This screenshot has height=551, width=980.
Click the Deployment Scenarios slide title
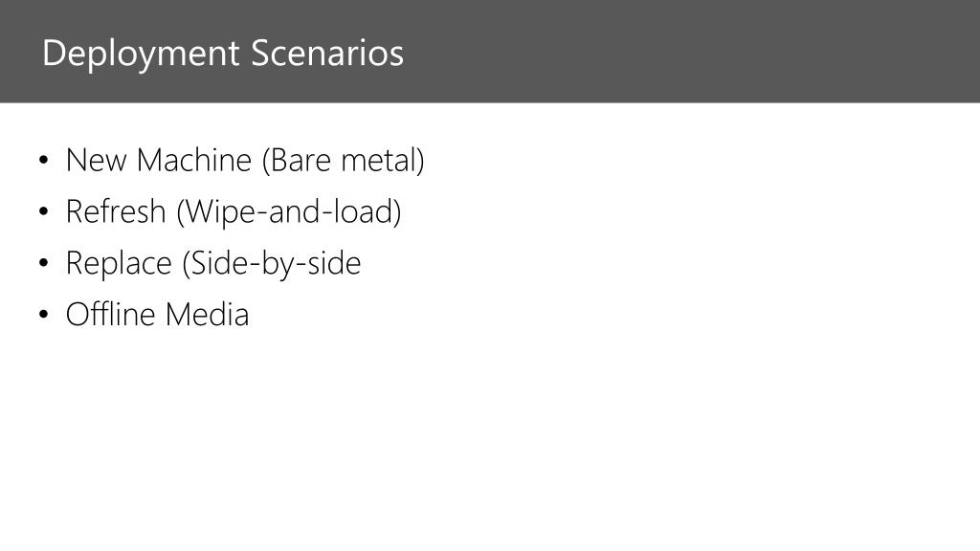(222, 54)
